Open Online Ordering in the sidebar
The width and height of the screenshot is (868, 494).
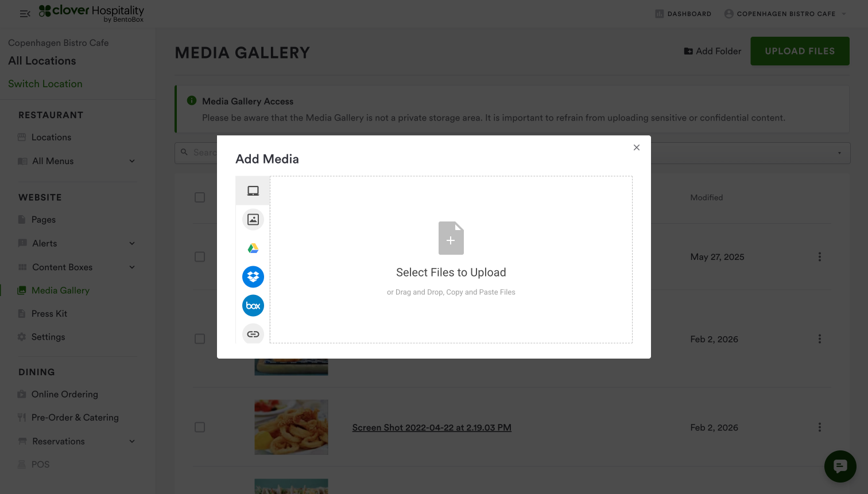(64, 395)
